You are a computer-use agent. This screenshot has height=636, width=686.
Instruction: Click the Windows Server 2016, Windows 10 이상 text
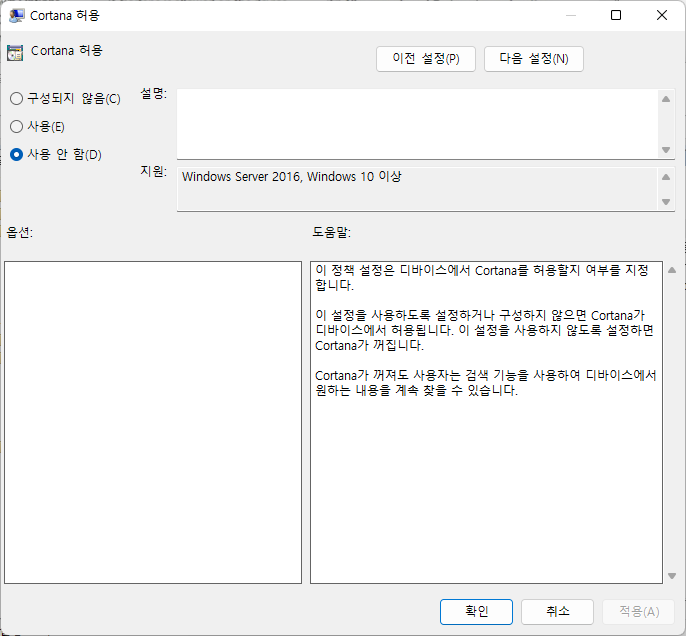pos(291,177)
